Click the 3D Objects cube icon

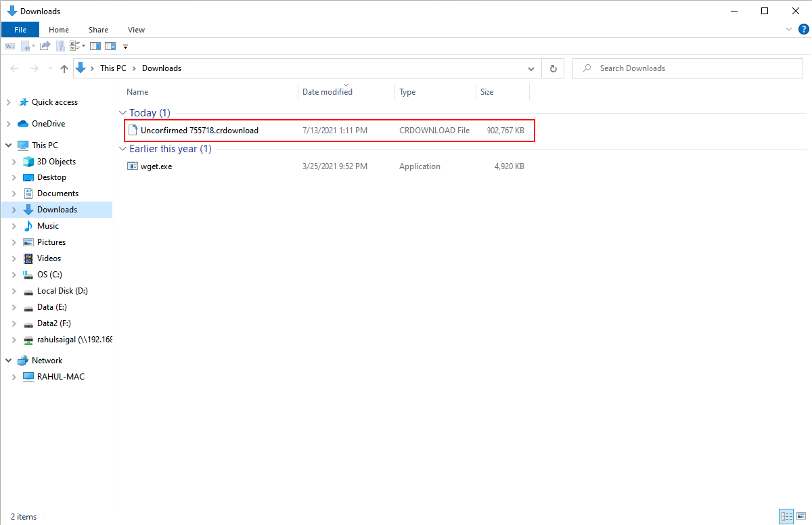[x=28, y=162]
